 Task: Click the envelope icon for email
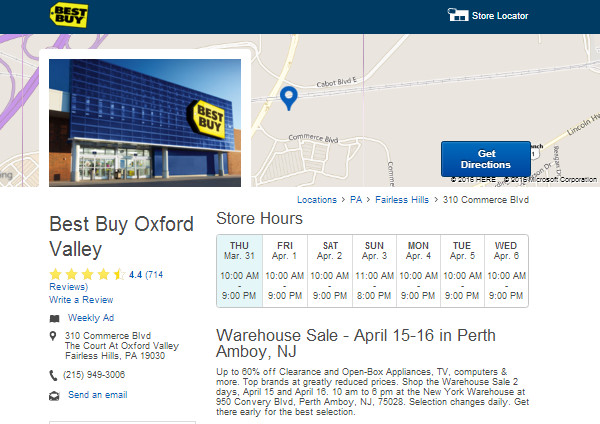point(54,396)
